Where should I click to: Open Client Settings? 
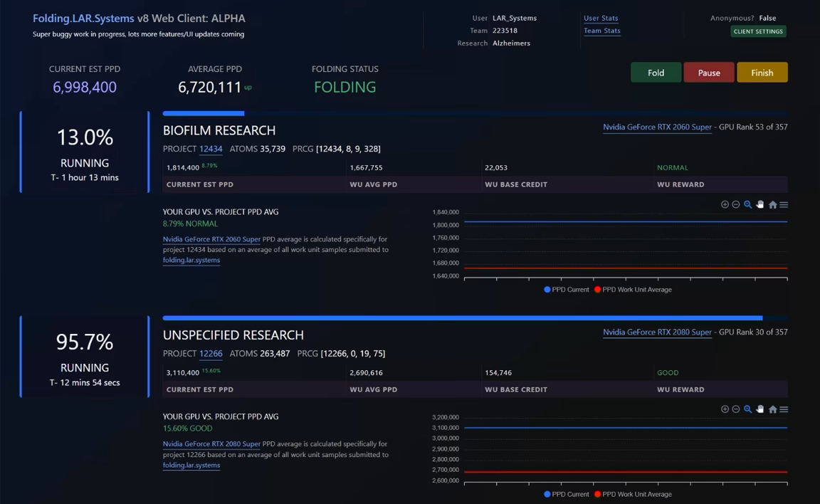pyautogui.click(x=758, y=31)
